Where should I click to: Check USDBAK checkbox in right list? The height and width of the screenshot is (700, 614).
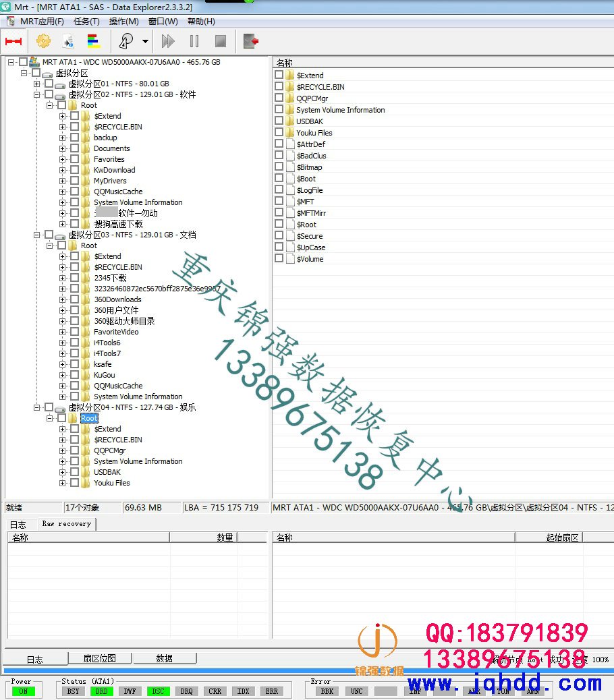tap(279, 121)
